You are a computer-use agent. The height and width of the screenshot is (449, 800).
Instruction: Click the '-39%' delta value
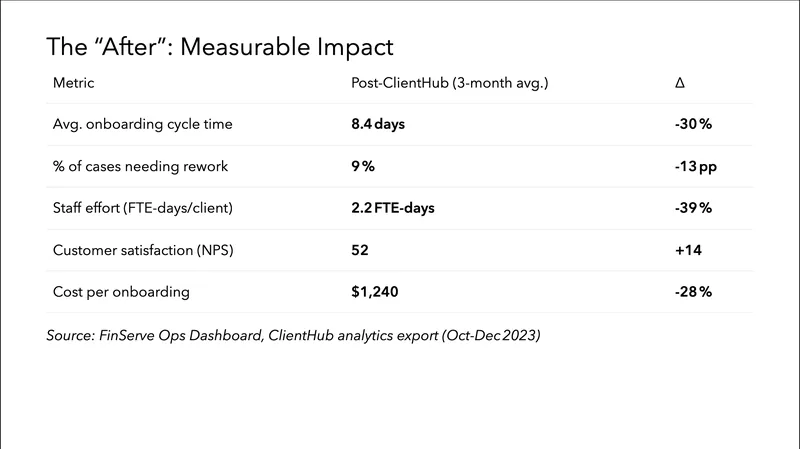point(693,208)
